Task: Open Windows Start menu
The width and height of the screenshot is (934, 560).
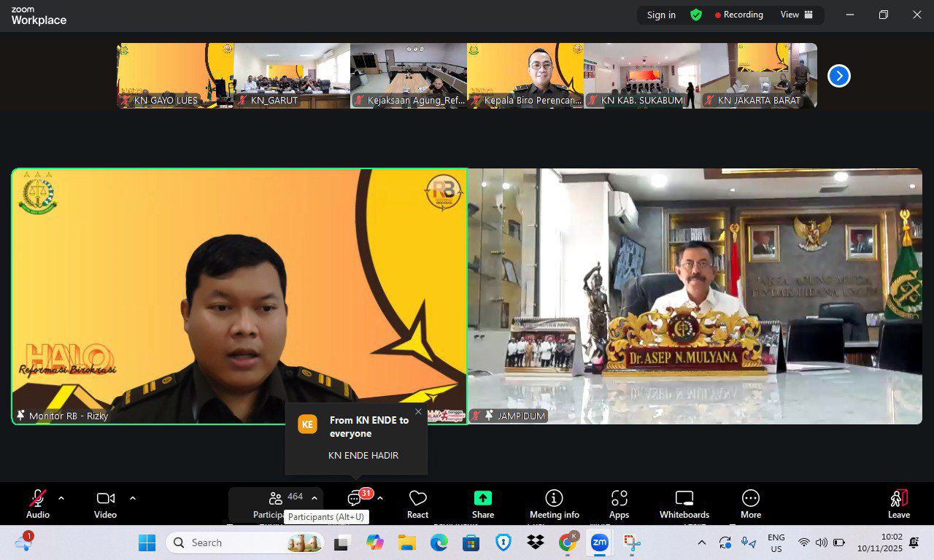Action: tap(147, 542)
